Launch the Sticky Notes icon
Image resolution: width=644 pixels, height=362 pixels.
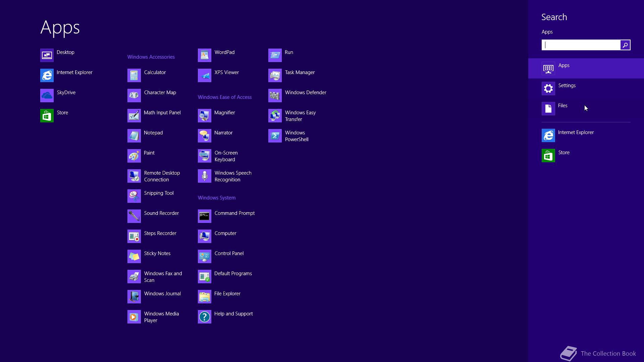click(x=134, y=256)
